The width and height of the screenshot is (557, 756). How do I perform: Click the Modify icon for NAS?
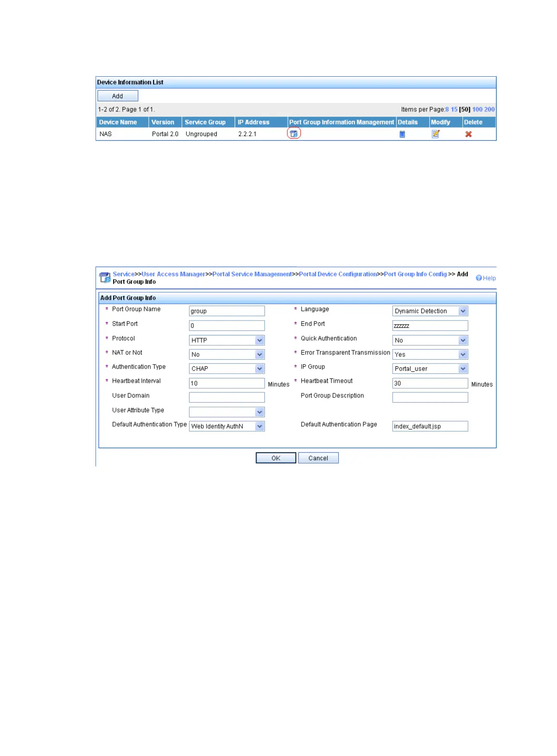coord(436,134)
